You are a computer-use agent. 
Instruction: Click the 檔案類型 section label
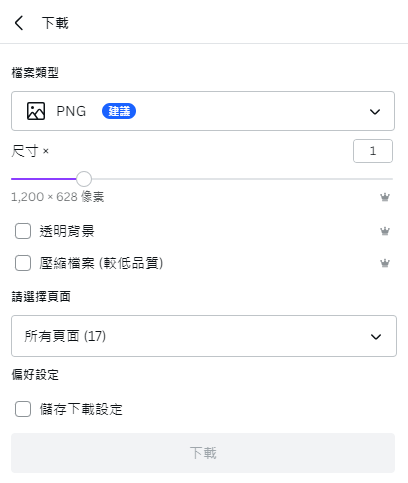[35, 73]
